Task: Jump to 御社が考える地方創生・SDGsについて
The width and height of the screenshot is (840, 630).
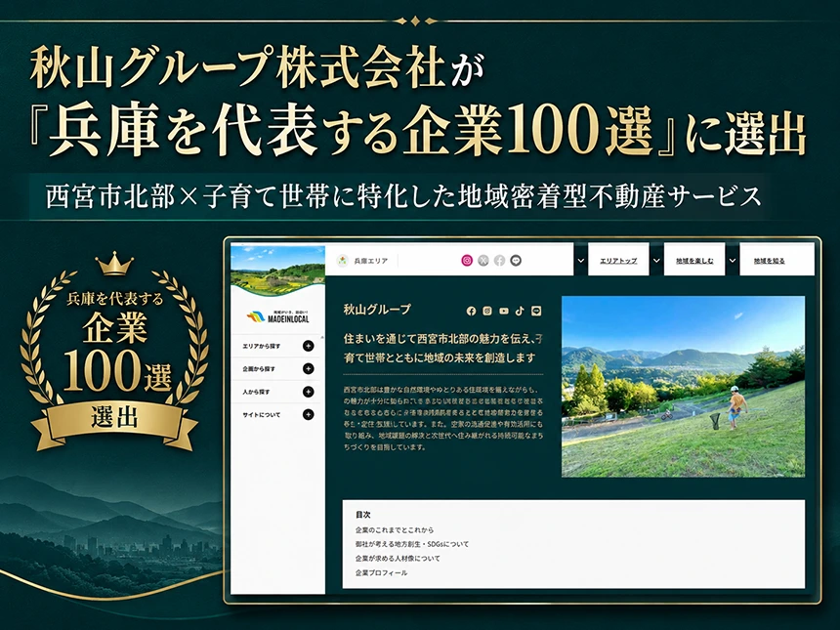Action: [x=412, y=544]
